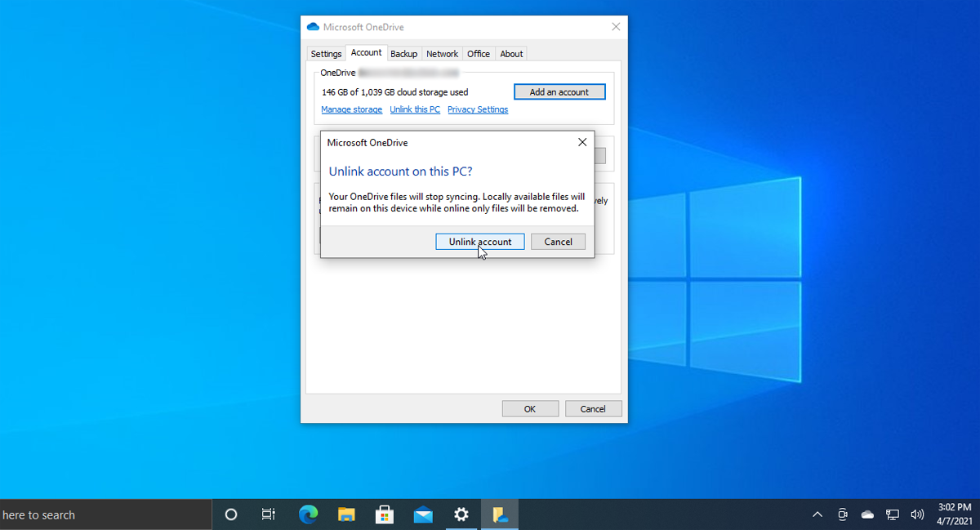
Task: Open Task View on the taskbar
Action: tap(269, 514)
